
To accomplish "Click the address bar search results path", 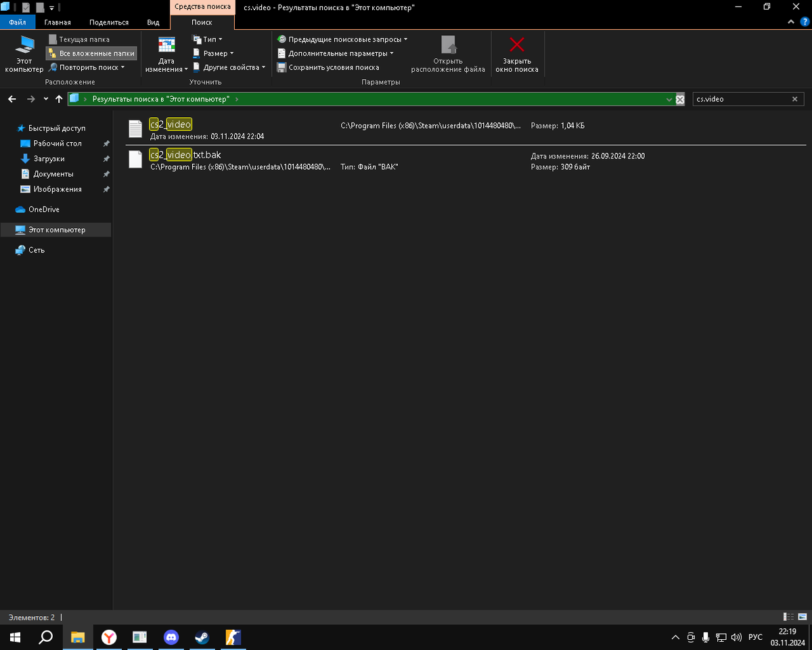I will [x=161, y=99].
